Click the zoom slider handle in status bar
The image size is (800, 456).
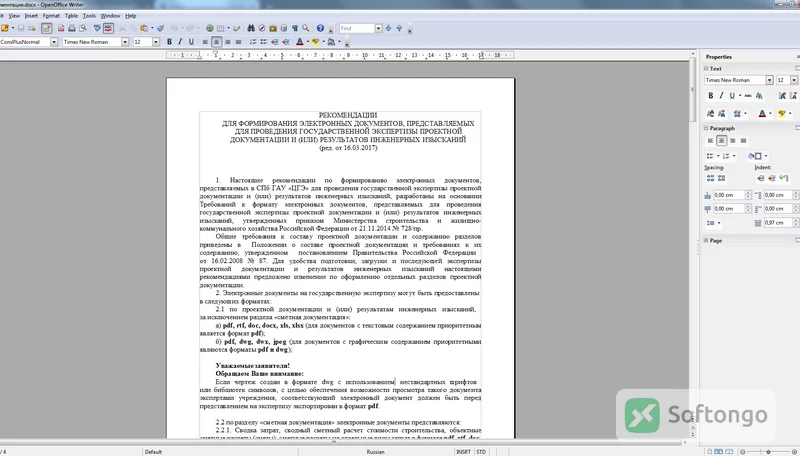768,452
